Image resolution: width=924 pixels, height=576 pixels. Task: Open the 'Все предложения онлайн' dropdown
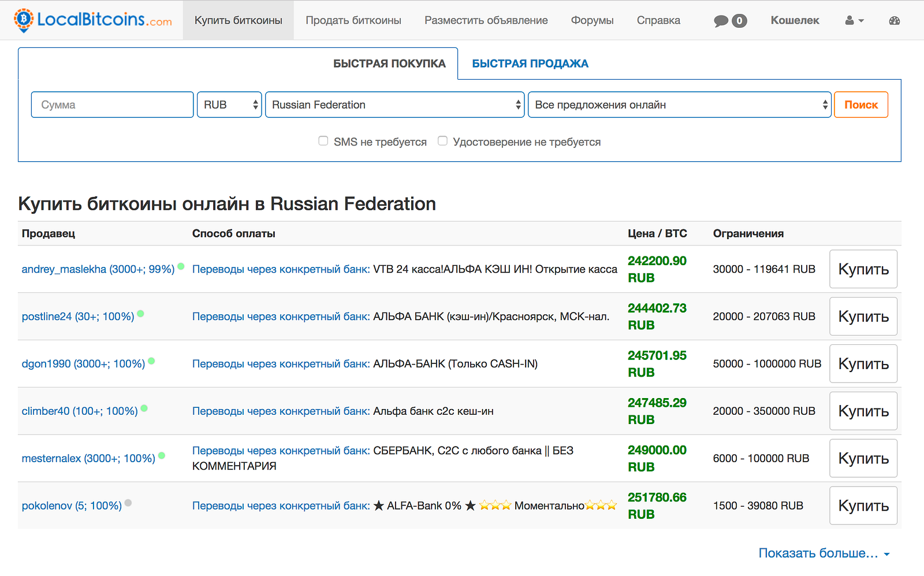pos(680,105)
